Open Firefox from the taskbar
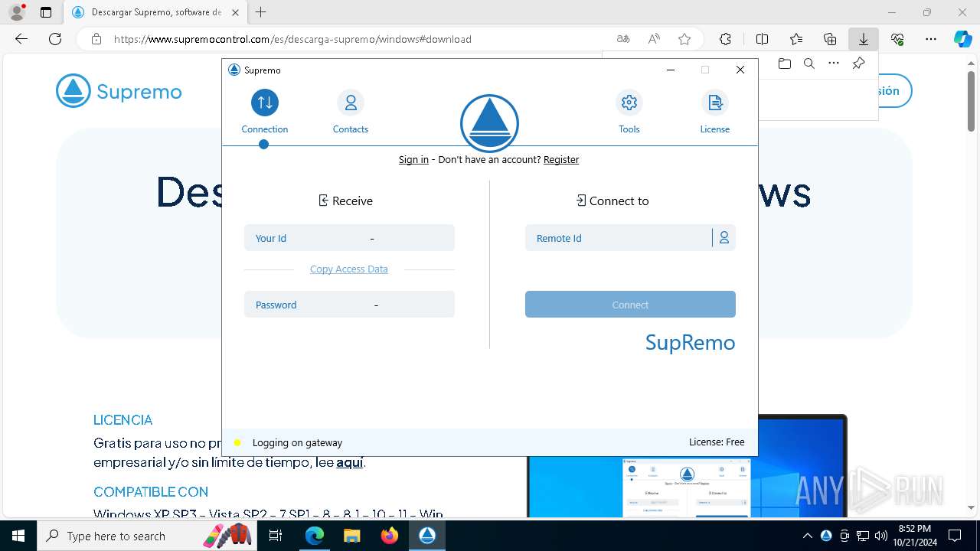This screenshot has width=980, height=551. [389, 536]
